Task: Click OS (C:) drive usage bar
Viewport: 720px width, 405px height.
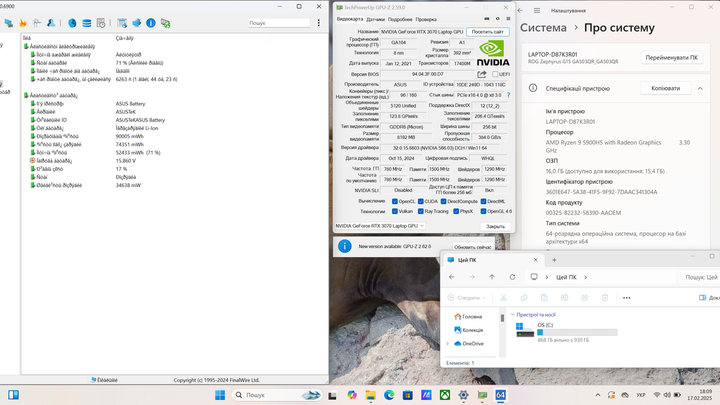Action: click(x=577, y=332)
